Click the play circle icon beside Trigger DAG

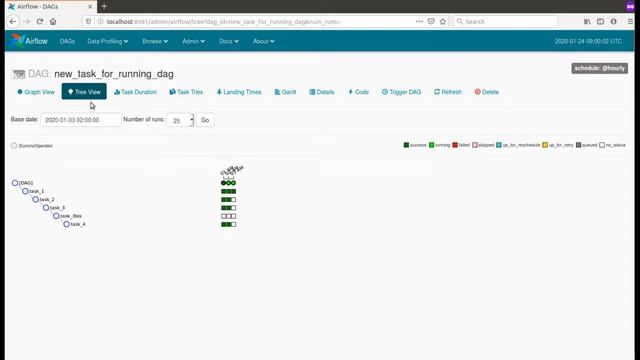click(385, 92)
